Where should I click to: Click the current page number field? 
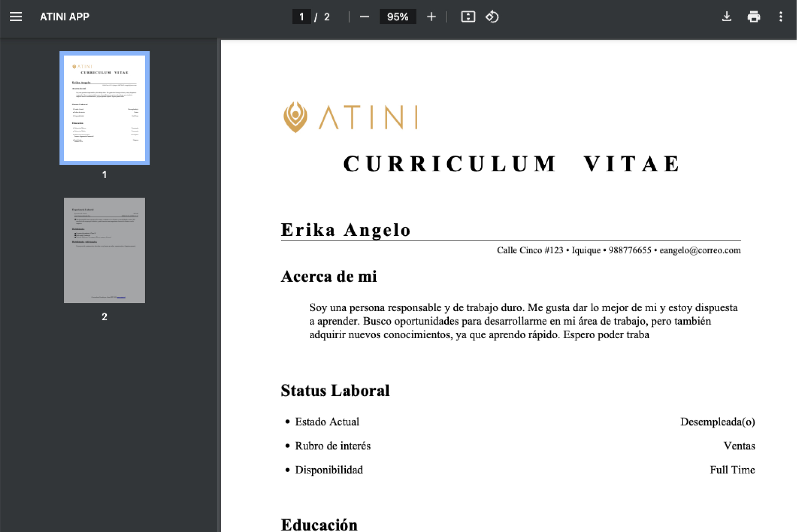click(x=301, y=17)
